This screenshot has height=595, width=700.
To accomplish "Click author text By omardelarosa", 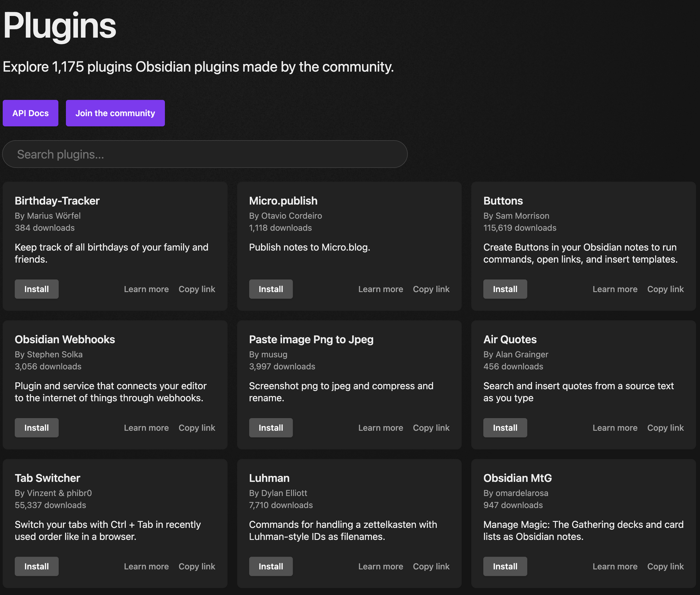I will click(516, 493).
